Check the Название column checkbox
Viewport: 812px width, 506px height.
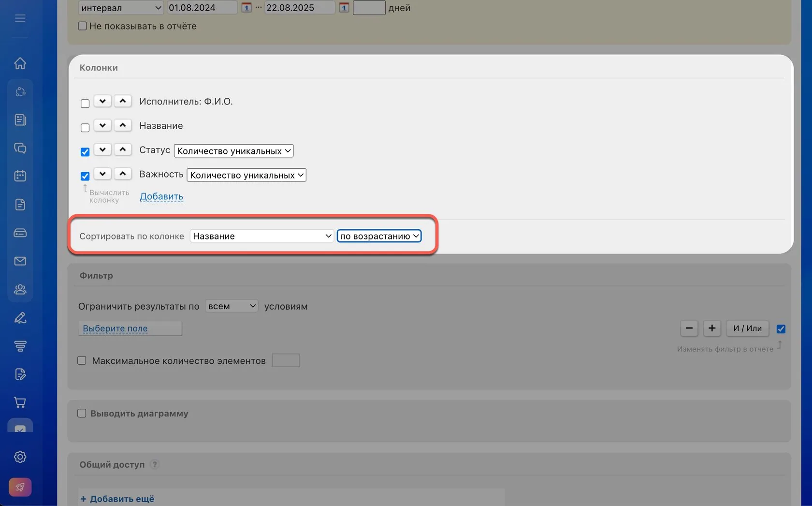pos(85,128)
